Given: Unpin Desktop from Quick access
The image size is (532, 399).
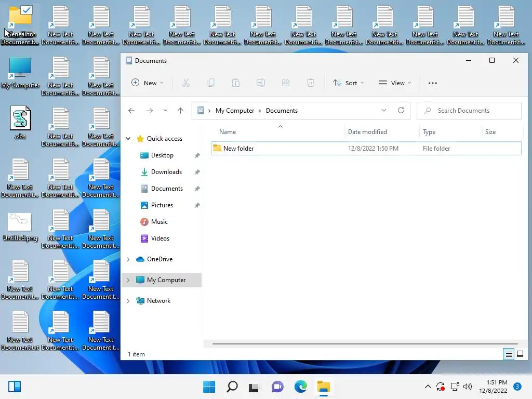Looking at the screenshot, I should click(197, 155).
